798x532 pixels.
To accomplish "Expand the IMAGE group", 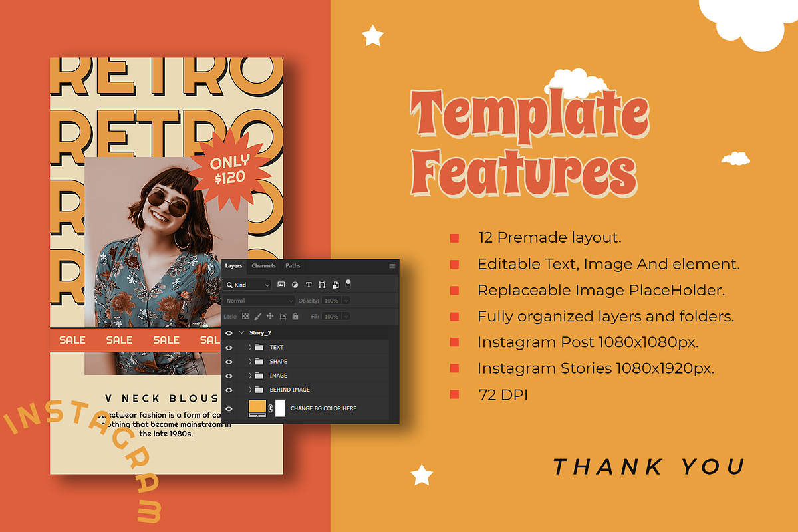I will (x=250, y=376).
